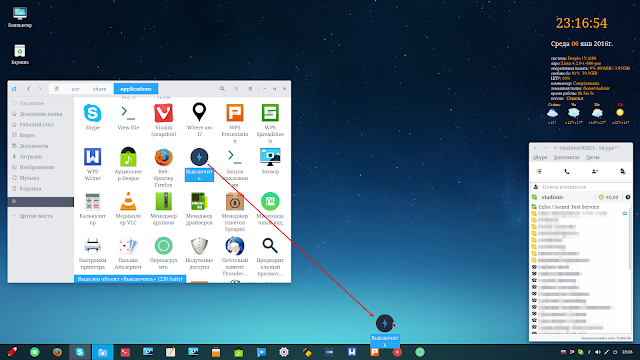Open the WPS Presentation icon in file manager
This screenshot has width=640, height=360.
235,113
